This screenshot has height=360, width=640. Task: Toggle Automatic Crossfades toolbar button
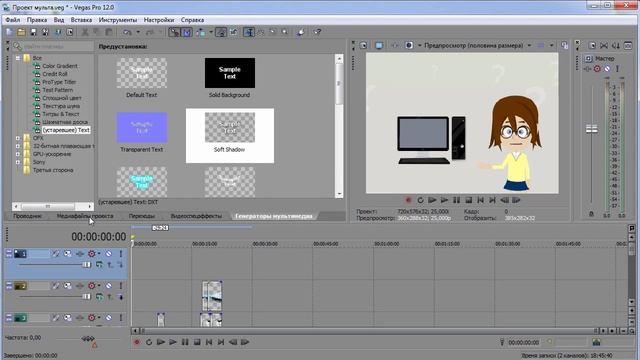(187, 32)
